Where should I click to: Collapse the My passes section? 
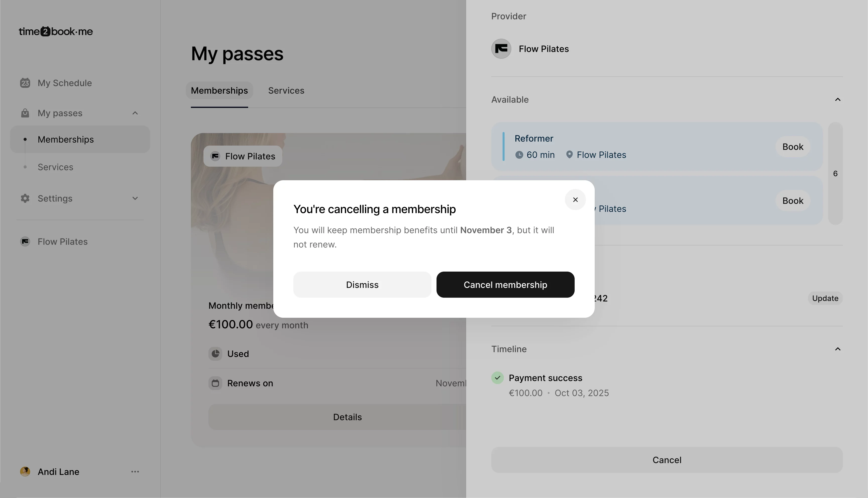click(135, 113)
